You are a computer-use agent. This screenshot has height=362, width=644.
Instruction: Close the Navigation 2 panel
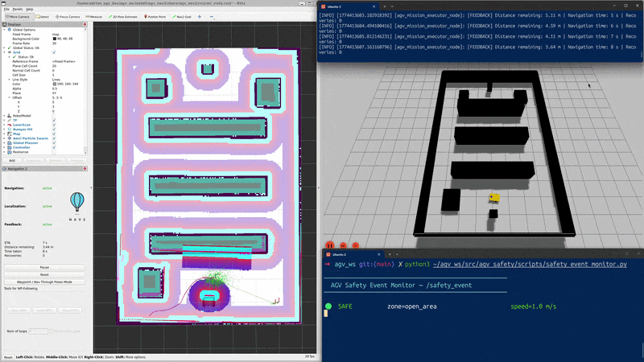[85, 169]
